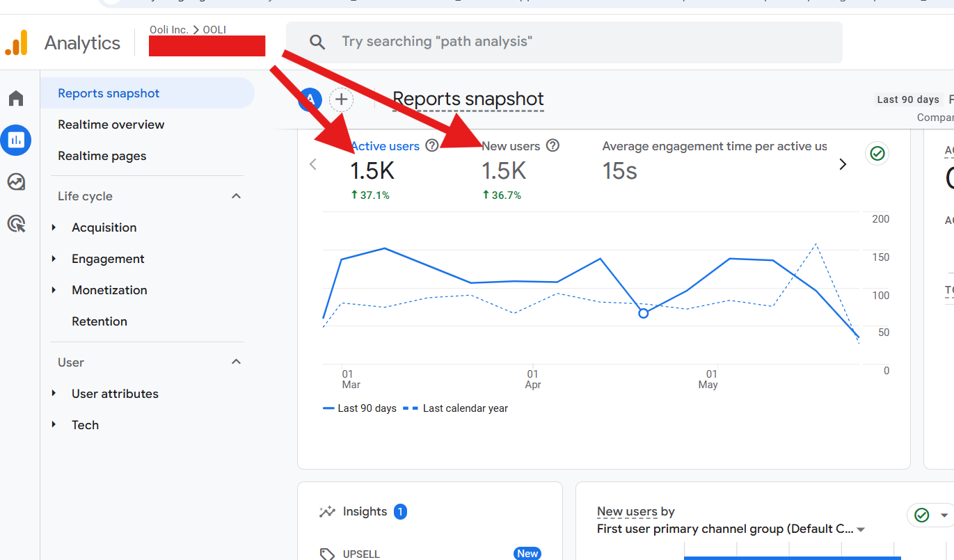Click the highlighted data point on chart
The width and height of the screenshot is (954, 560).
(x=644, y=314)
